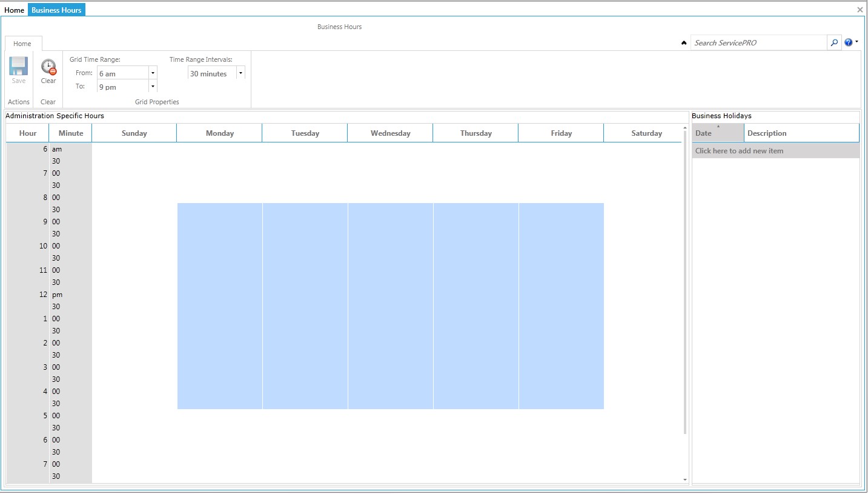Click the Administration Specific Hours title
The image size is (868, 494).
(55, 116)
